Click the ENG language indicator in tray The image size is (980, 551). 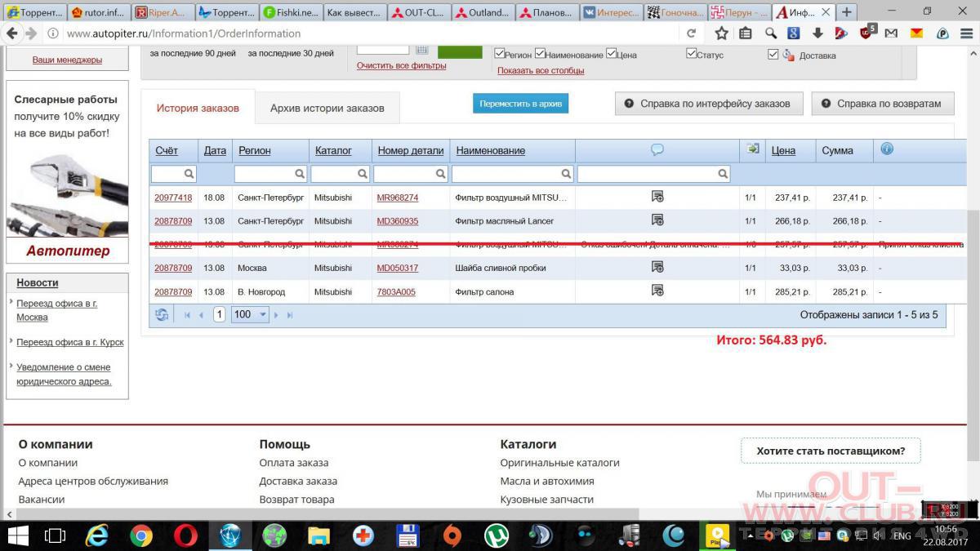tap(902, 536)
